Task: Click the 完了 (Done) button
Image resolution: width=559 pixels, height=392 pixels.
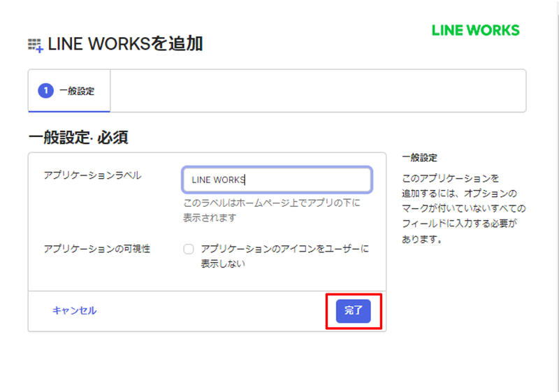Action: pyautogui.click(x=353, y=311)
